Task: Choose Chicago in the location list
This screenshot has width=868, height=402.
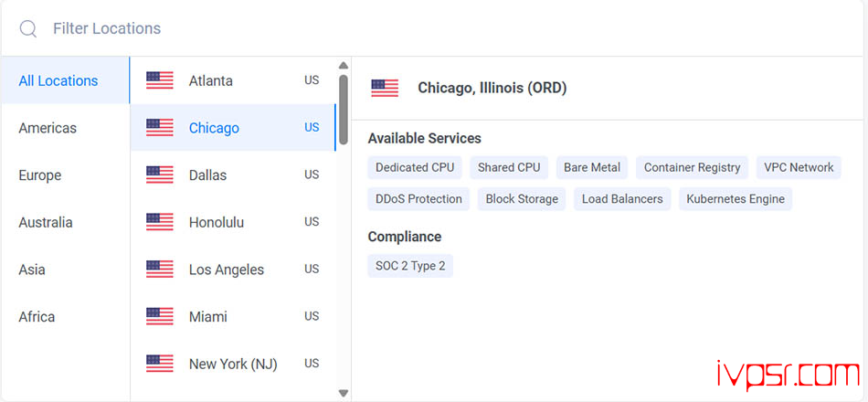Action: coord(214,128)
